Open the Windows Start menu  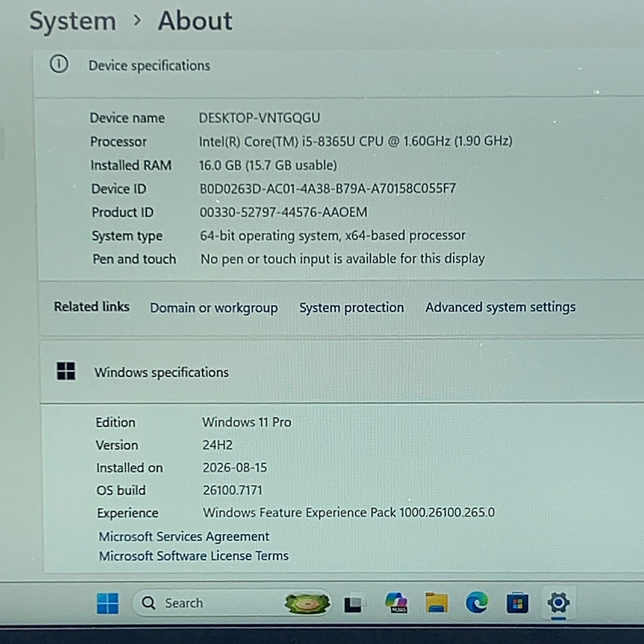coord(108,603)
